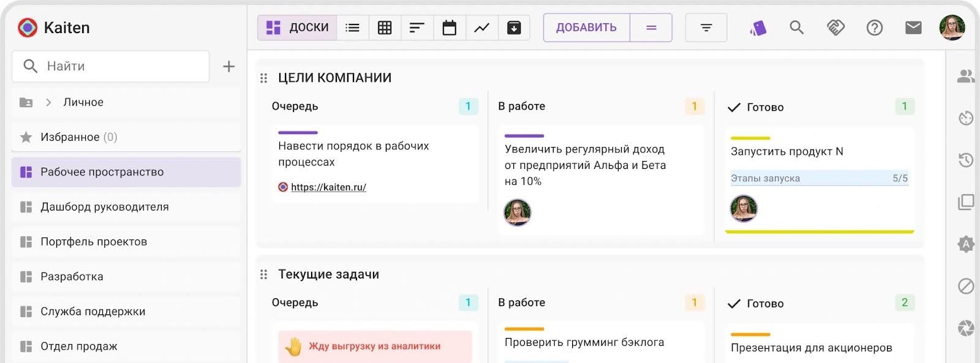
Task: Select the ДОСКИ view tab
Action: pyautogui.click(x=297, y=28)
